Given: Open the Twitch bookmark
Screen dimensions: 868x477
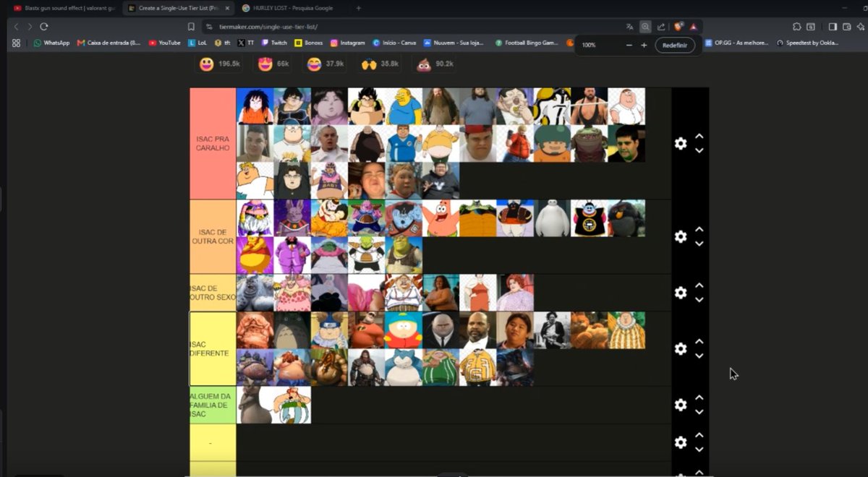Looking at the screenshot, I should point(274,43).
